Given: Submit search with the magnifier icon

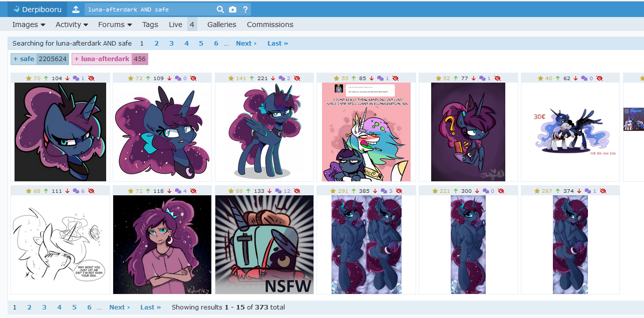Looking at the screenshot, I should point(220,10).
